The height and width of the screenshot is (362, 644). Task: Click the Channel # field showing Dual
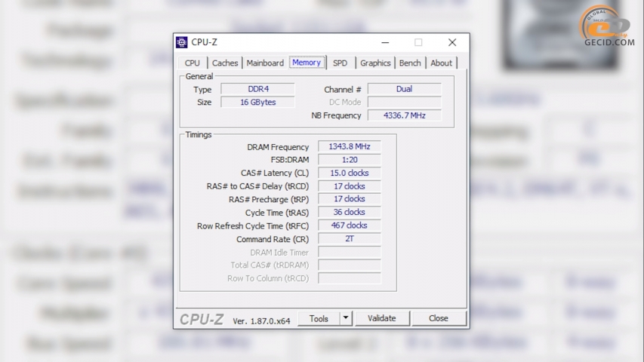click(x=405, y=89)
